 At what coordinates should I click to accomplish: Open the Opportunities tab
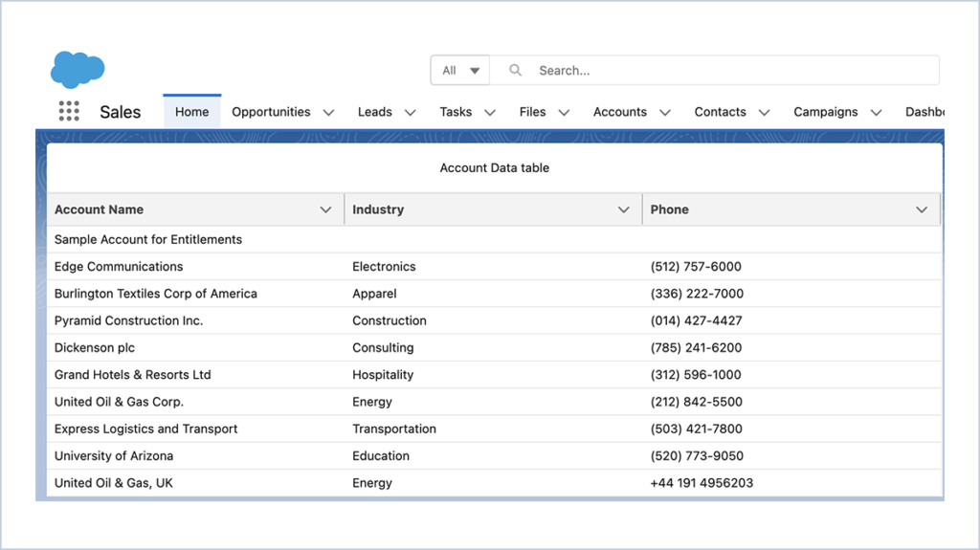click(271, 112)
